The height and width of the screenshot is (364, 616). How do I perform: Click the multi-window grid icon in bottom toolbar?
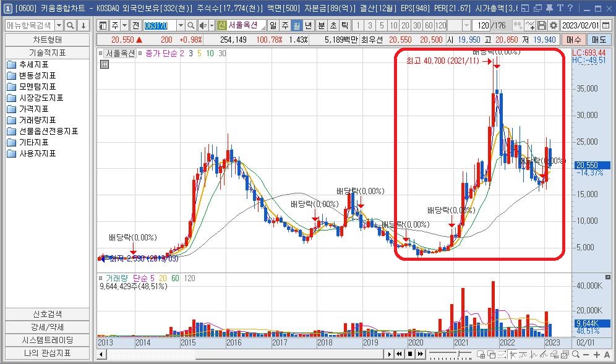481,354
